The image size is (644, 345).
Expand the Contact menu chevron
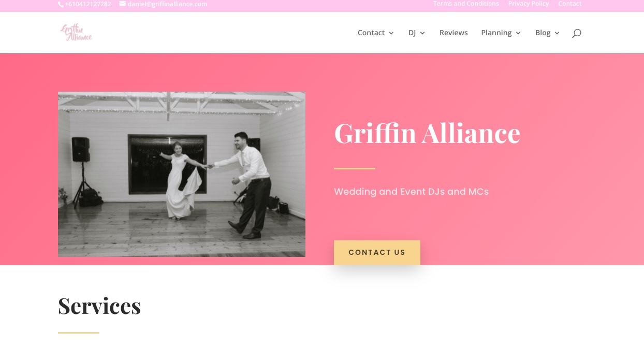coord(391,33)
